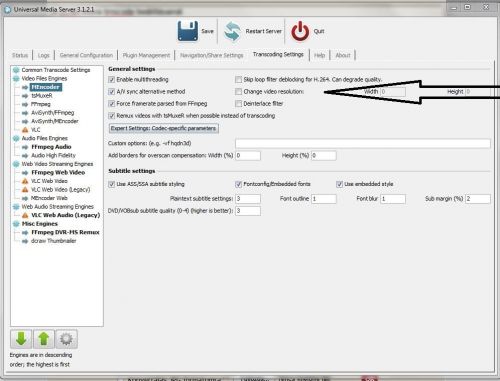Screen dimensions: 500x381
Task: Select AviSynth/FFmpeg engine
Action: click(x=53, y=113)
